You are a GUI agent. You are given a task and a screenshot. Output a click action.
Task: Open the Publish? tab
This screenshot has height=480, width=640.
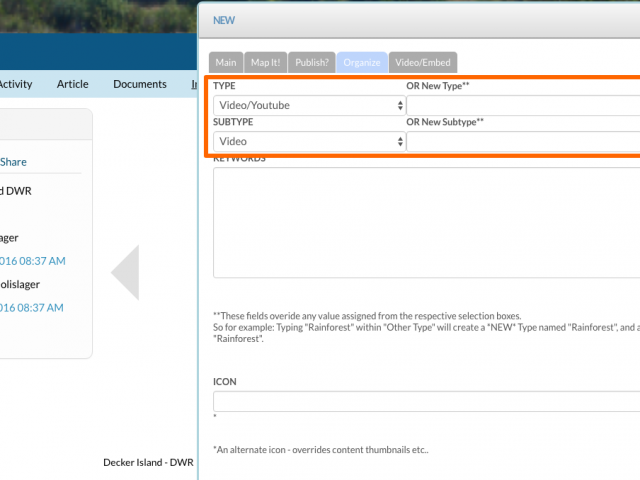pos(312,62)
